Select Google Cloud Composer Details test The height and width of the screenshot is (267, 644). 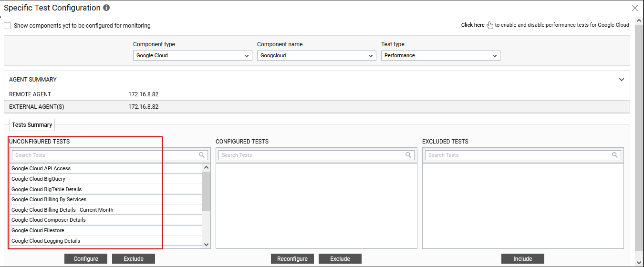(106, 220)
